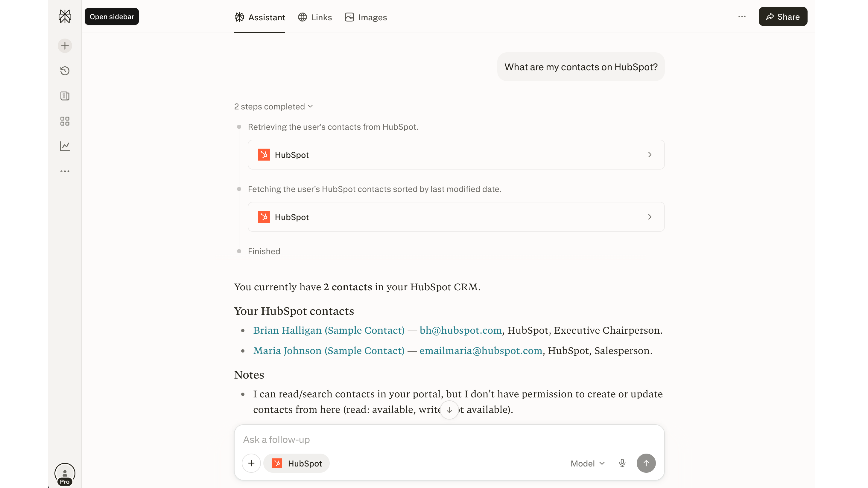This screenshot has height=488, width=868.
Task: Click the Ask a follow-up input
Action: coord(404,440)
